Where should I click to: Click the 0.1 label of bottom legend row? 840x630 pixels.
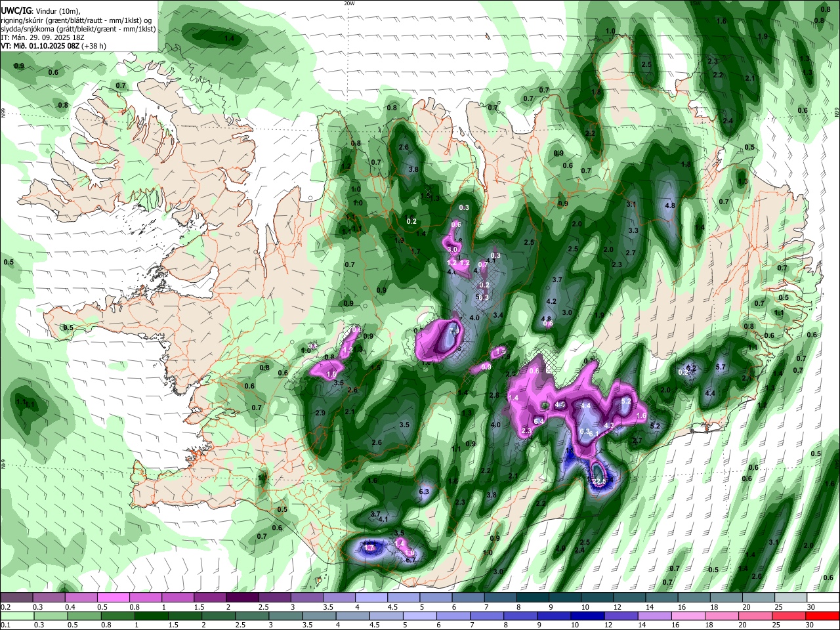pyautogui.click(x=5, y=625)
